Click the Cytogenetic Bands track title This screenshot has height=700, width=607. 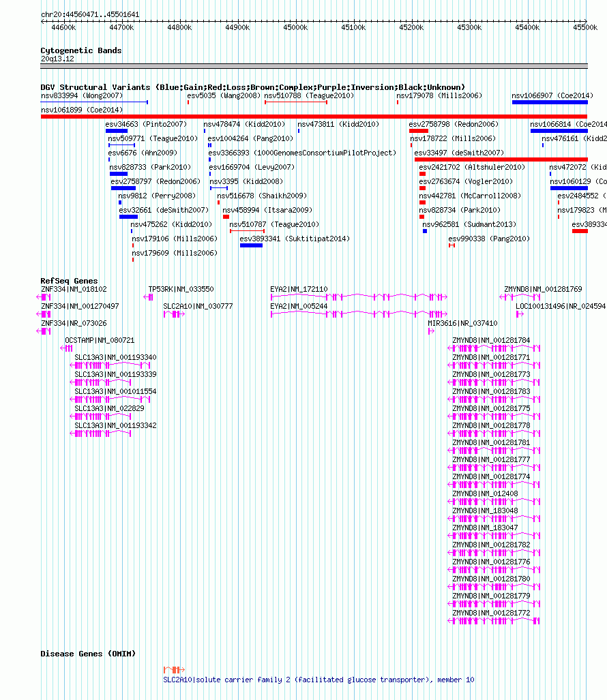[x=81, y=50]
